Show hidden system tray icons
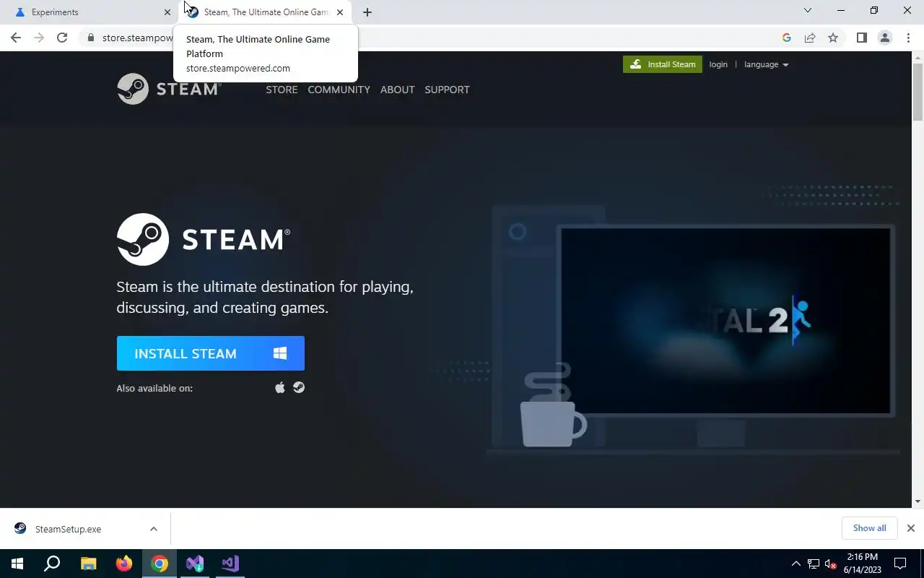The height and width of the screenshot is (578, 924). click(x=796, y=564)
